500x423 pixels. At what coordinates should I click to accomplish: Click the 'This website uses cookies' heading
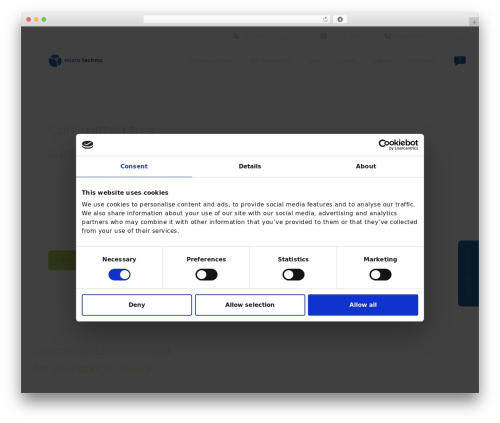click(x=125, y=193)
